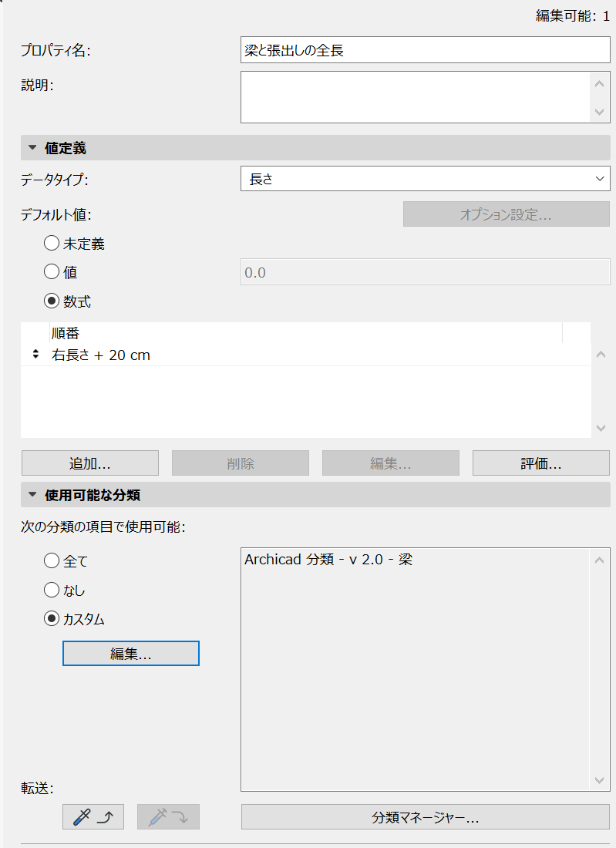This screenshot has height=848, width=616.
Task: Collapse the 値定義 section
Action: (x=33, y=148)
